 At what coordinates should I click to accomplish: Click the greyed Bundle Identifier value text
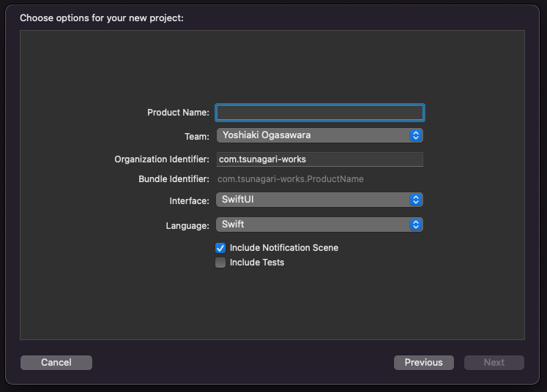point(291,179)
